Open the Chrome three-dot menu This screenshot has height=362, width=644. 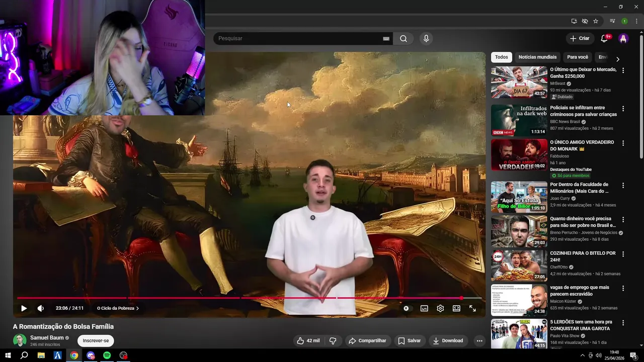pos(636,21)
